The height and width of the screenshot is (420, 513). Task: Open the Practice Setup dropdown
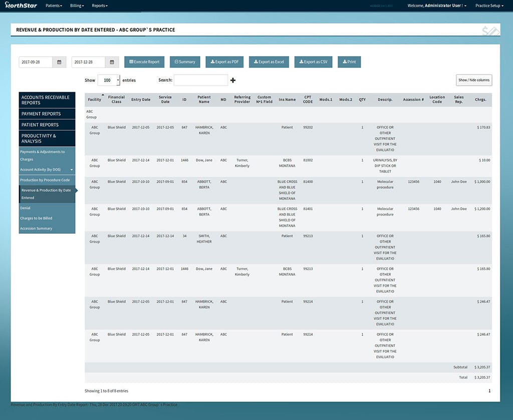488,6
